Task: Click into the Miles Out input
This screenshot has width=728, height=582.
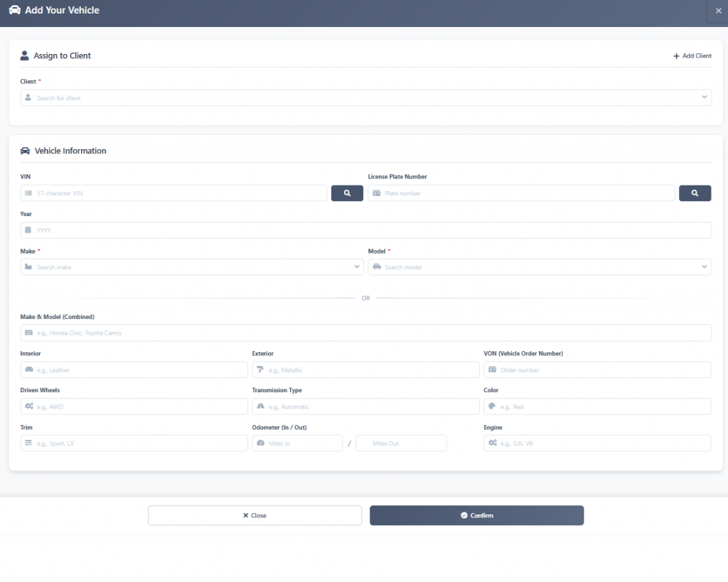Action: (x=401, y=443)
